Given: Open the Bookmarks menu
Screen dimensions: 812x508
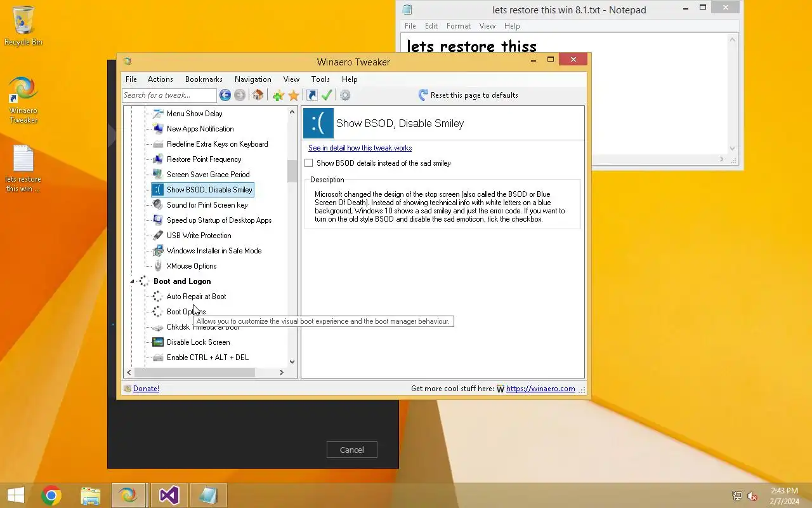Looking at the screenshot, I should (204, 79).
